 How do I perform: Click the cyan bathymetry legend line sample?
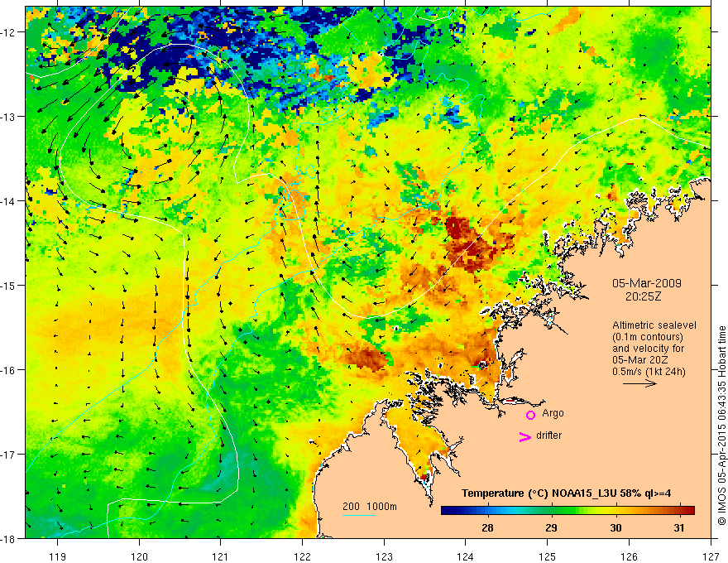click(x=358, y=515)
